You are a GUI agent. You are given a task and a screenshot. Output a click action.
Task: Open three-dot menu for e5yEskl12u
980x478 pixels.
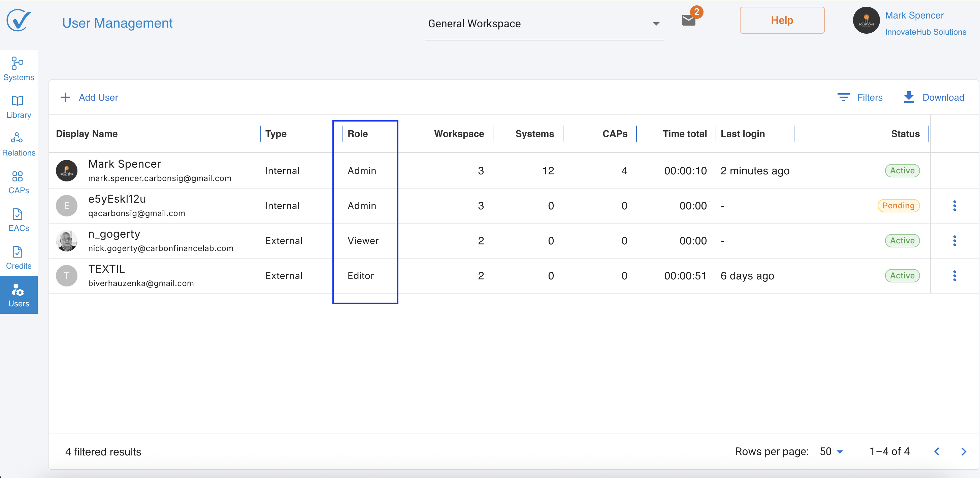pyautogui.click(x=954, y=206)
